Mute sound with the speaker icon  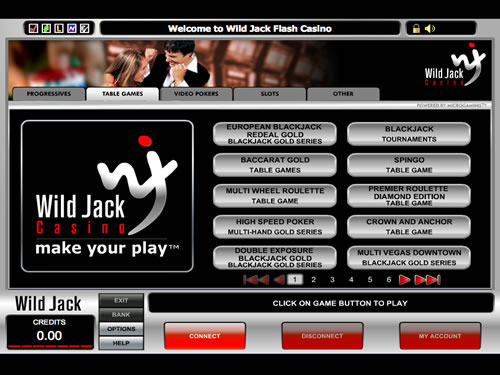click(430, 29)
